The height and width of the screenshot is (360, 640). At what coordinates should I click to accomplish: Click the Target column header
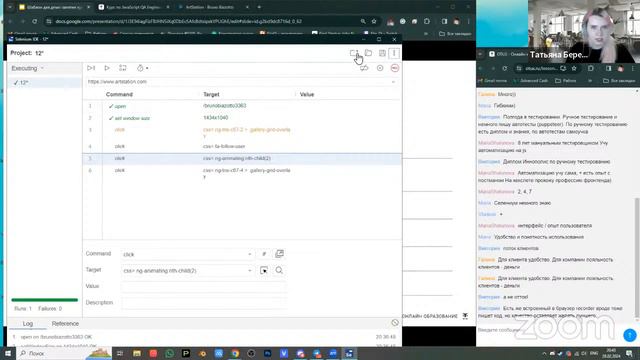click(x=211, y=94)
